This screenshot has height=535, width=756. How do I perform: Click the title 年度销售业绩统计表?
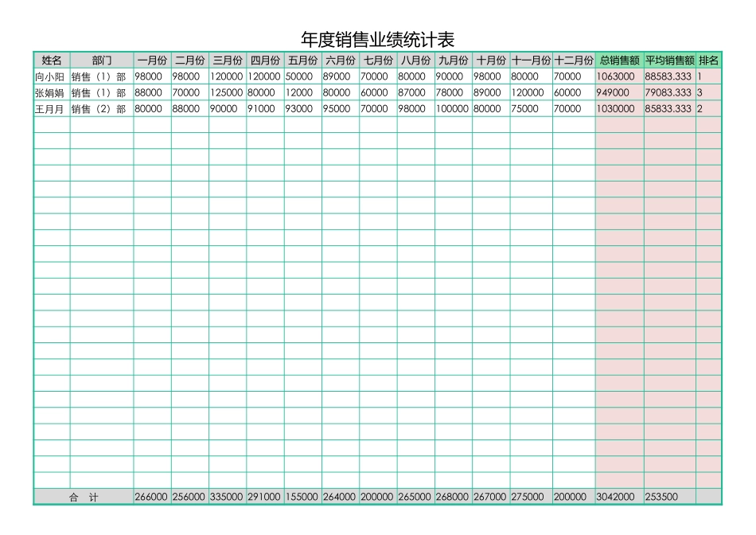click(377, 40)
